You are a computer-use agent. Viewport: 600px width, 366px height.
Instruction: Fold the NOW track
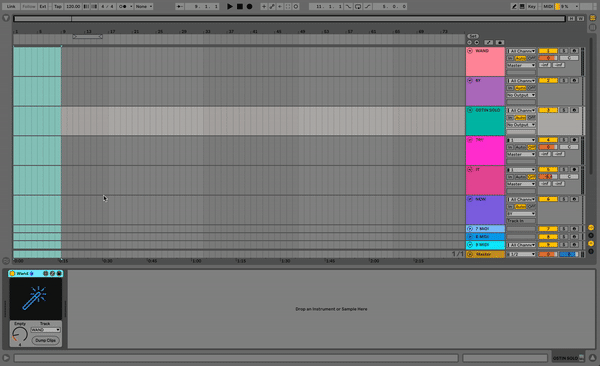click(470, 199)
